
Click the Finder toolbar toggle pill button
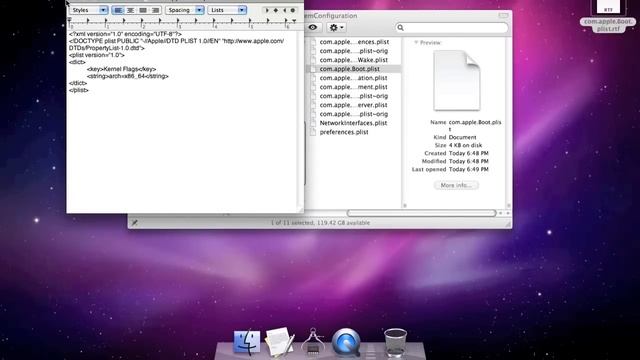503,16
